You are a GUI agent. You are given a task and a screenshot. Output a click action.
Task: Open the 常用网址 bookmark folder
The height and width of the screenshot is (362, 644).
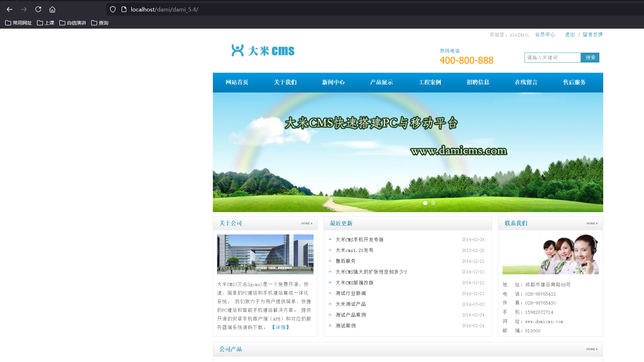pyautogui.click(x=19, y=23)
